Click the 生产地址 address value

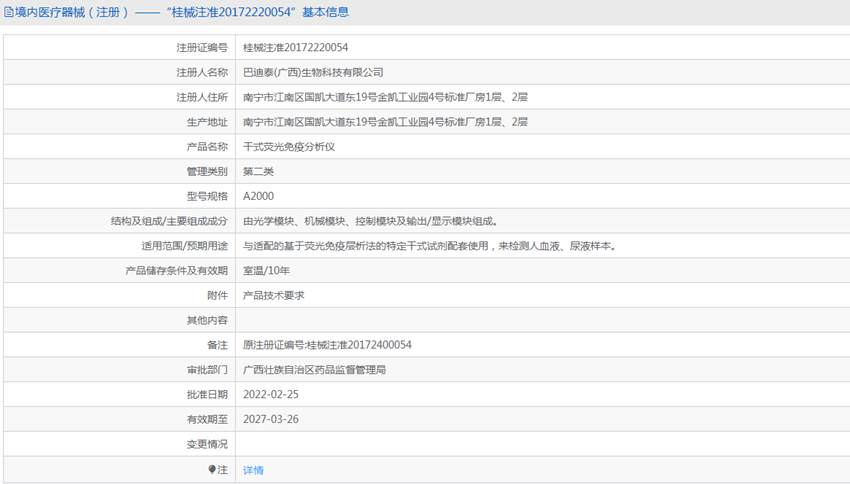point(385,122)
